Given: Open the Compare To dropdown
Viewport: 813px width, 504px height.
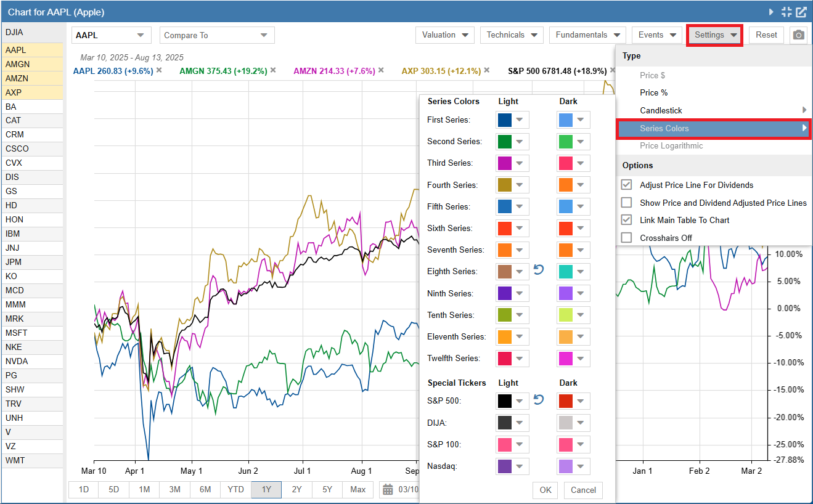Looking at the screenshot, I should (217, 35).
